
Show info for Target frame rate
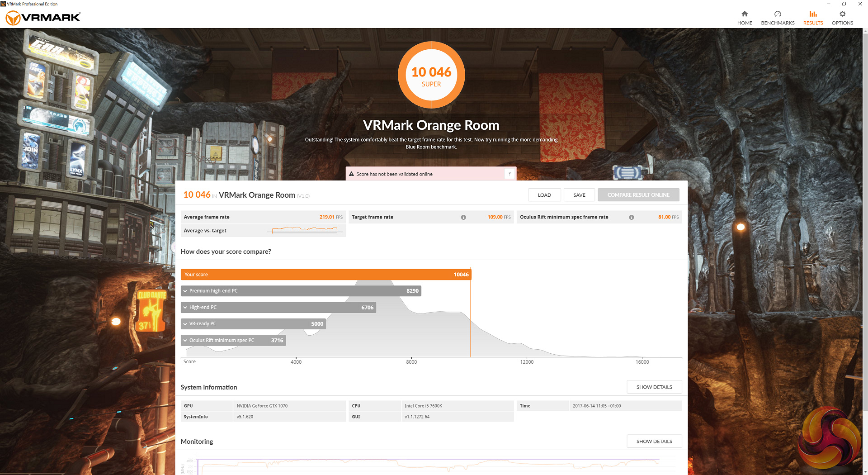[x=463, y=217]
